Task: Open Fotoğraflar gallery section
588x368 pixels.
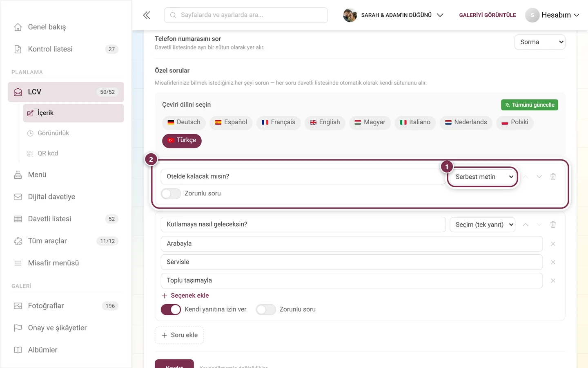Action: coord(66,306)
